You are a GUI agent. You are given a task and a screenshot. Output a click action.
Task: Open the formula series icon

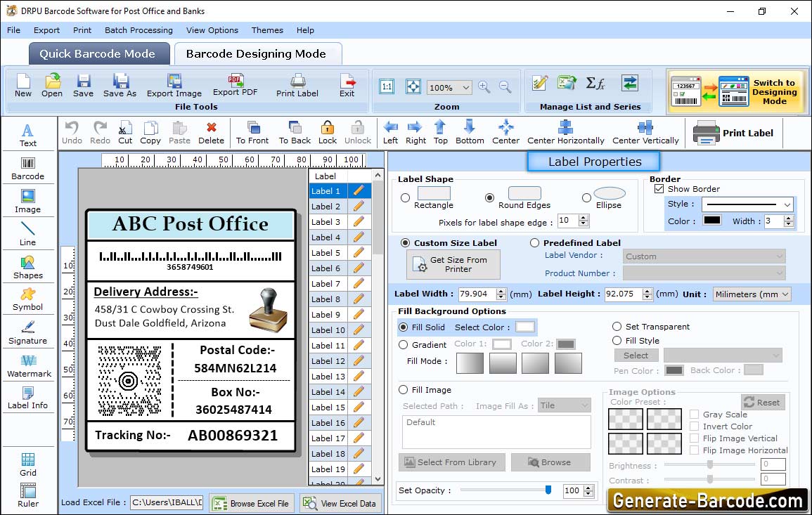[595, 83]
